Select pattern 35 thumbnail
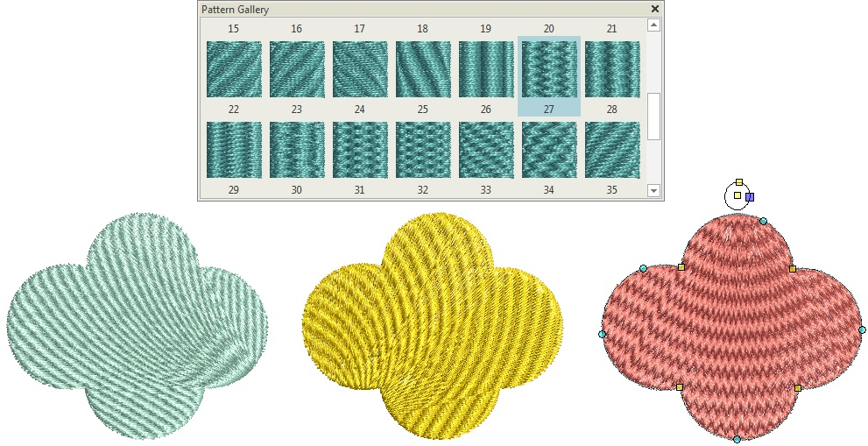This screenshot has width=868, height=446. point(612,149)
